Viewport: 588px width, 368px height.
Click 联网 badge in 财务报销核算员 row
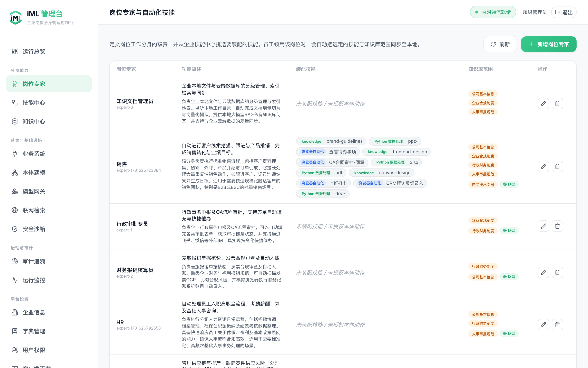click(x=509, y=277)
